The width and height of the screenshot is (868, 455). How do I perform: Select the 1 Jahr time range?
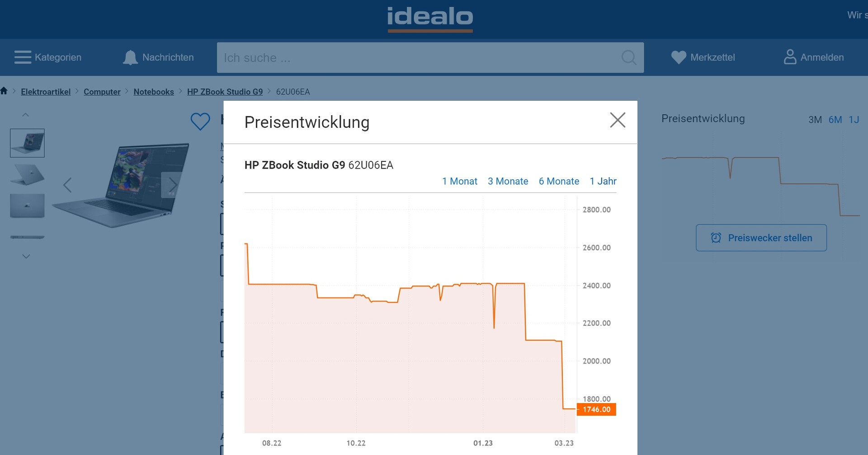click(x=603, y=181)
